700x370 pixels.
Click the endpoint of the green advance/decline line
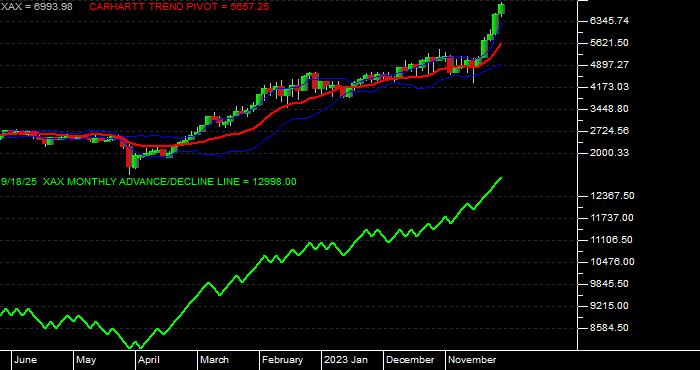point(501,178)
